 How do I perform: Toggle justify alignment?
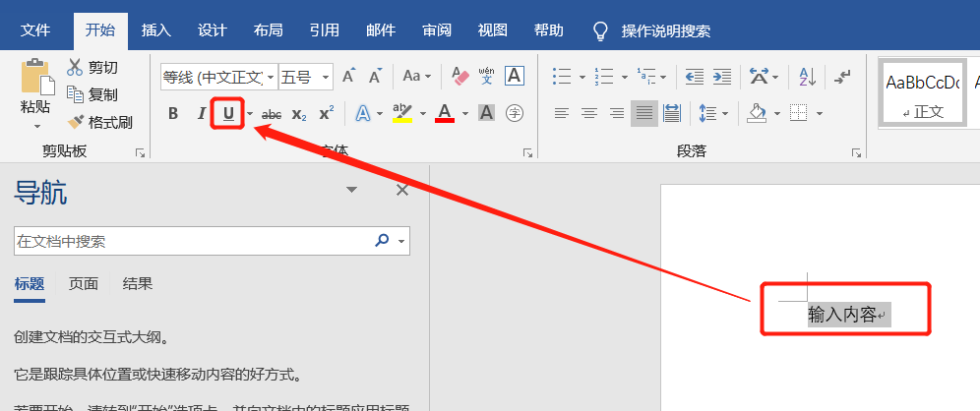pyautogui.click(x=644, y=114)
